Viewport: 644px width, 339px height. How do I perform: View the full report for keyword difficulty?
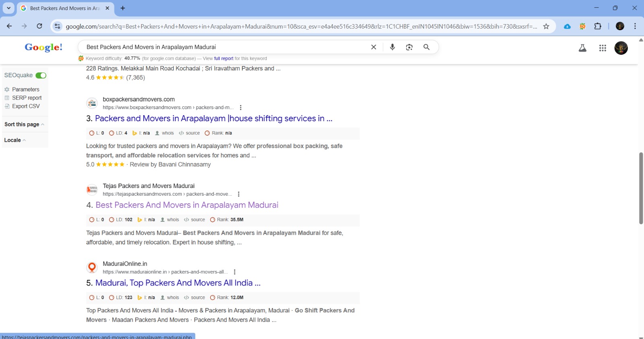[x=223, y=58]
